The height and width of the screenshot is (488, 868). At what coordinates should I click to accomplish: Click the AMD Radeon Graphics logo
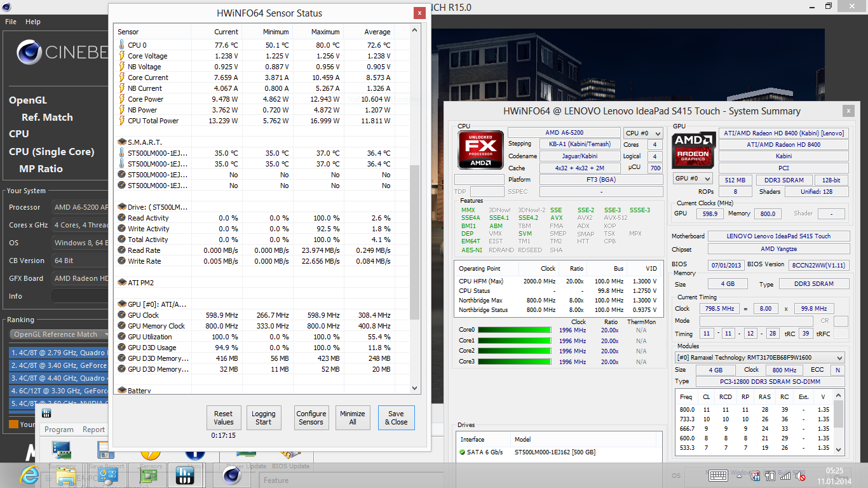[693, 150]
